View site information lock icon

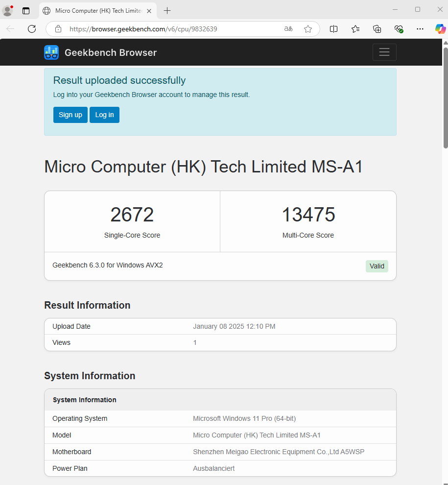(58, 29)
